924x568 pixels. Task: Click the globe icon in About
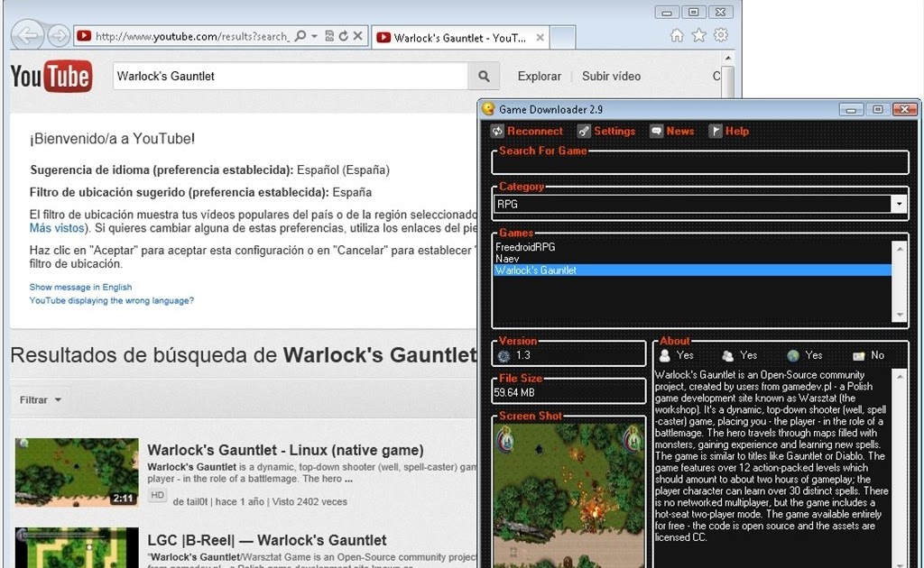click(x=793, y=355)
